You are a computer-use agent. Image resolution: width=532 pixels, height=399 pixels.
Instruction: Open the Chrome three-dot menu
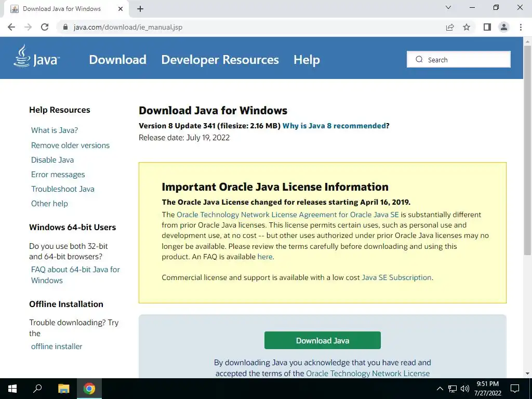(x=521, y=27)
